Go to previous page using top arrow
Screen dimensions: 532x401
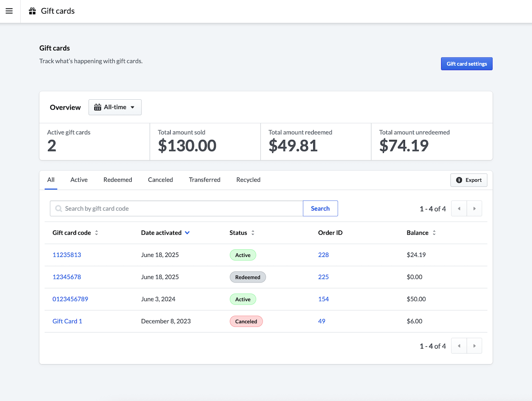pos(459,209)
